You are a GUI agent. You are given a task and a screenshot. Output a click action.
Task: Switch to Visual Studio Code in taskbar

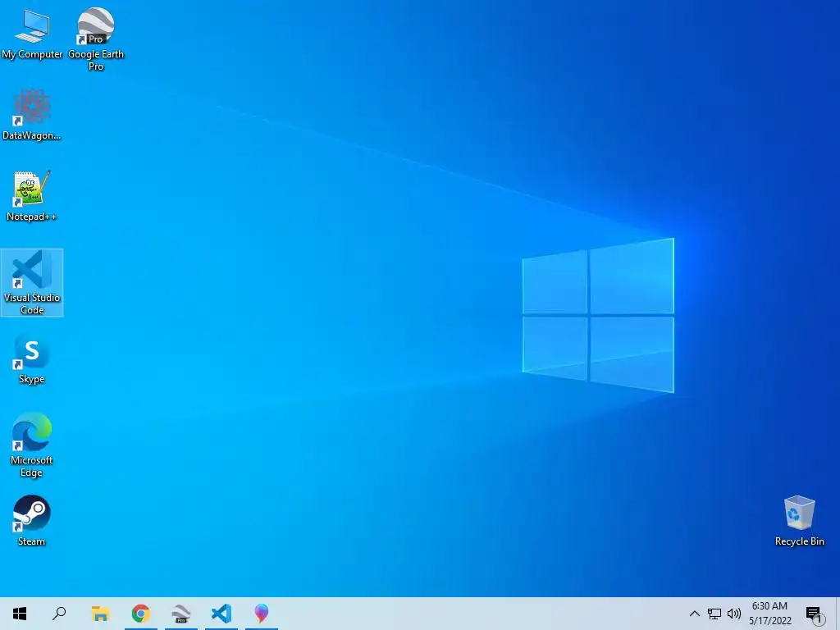pyautogui.click(x=221, y=614)
